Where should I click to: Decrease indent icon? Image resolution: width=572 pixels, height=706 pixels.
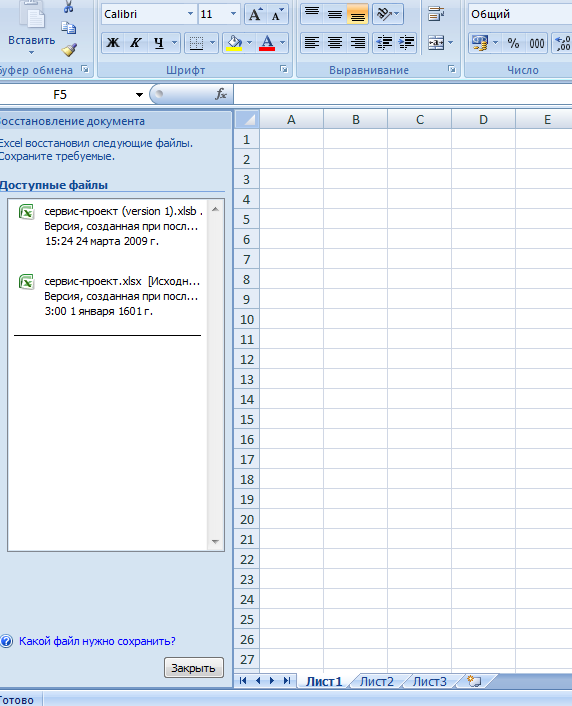[384, 43]
